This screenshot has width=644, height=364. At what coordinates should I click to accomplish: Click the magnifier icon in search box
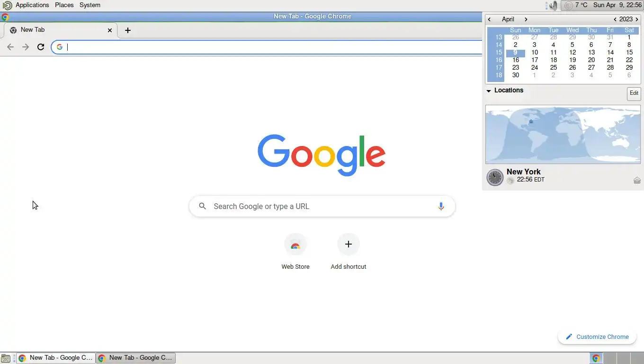click(202, 206)
